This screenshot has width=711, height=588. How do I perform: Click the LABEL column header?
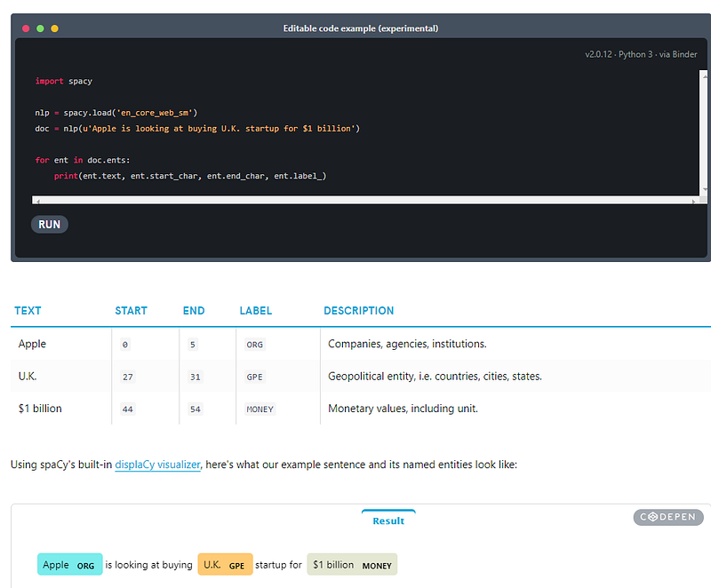click(255, 311)
